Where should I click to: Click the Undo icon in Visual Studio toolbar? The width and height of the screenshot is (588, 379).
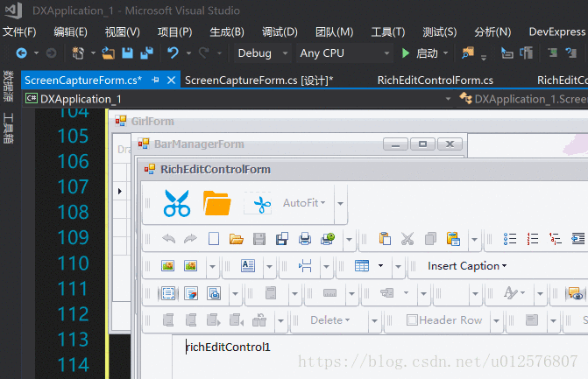173,53
